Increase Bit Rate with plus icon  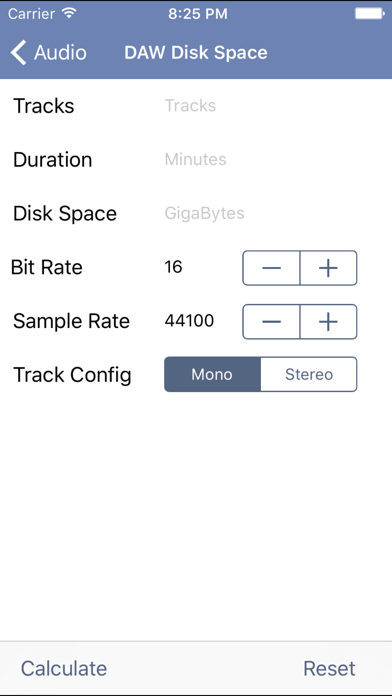pyautogui.click(x=329, y=268)
